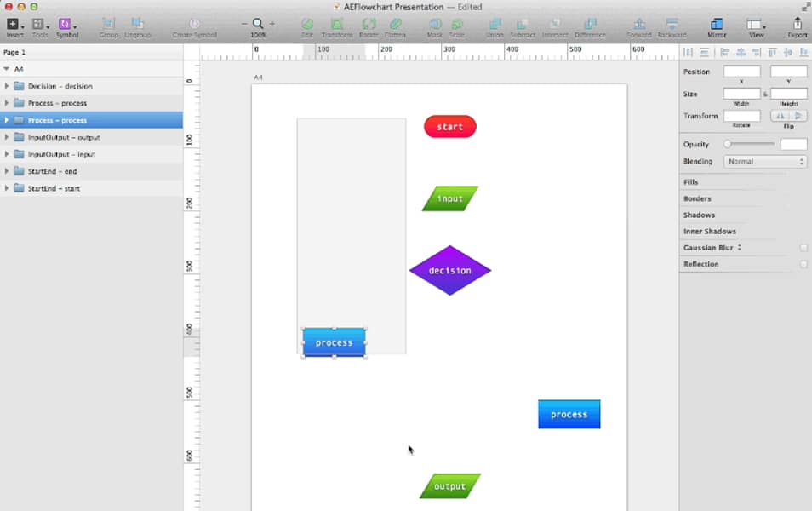This screenshot has width=812, height=511.
Task: Collapse the A4 artboard in layer list
Action: point(7,69)
